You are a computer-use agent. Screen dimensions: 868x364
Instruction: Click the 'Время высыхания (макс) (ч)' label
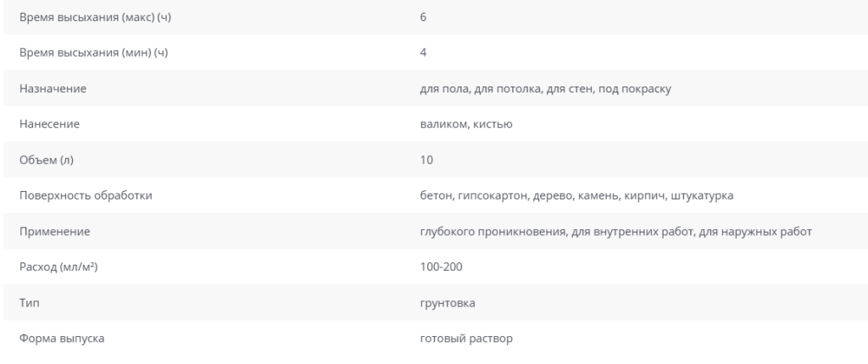95,17
